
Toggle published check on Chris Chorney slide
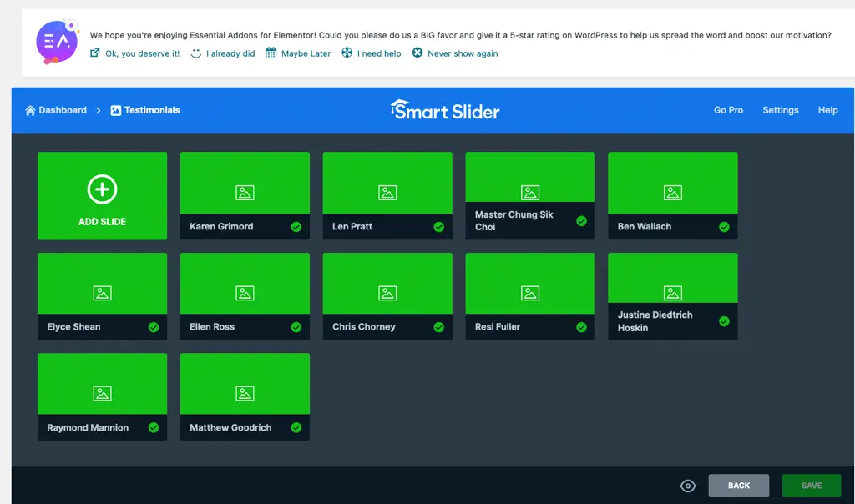[439, 327]
